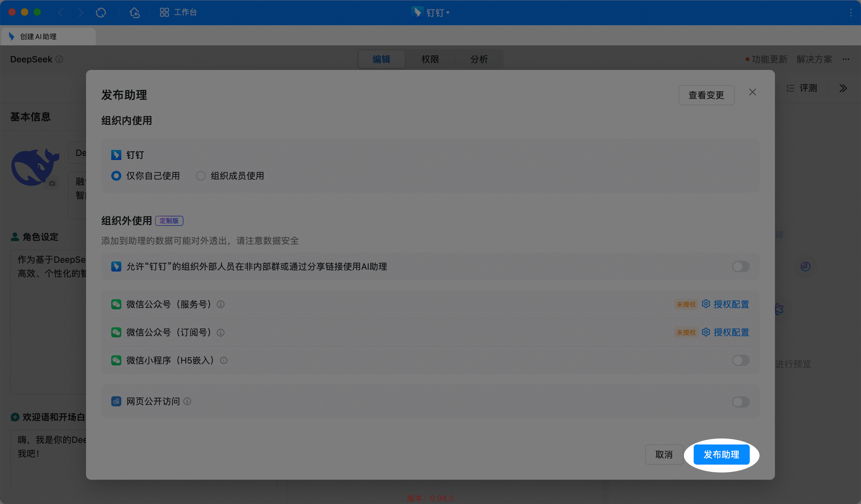The image size is (861, 504).
Task: Click info icon beside 微信小程序（H5嵌入）
Action: (224, 360)
